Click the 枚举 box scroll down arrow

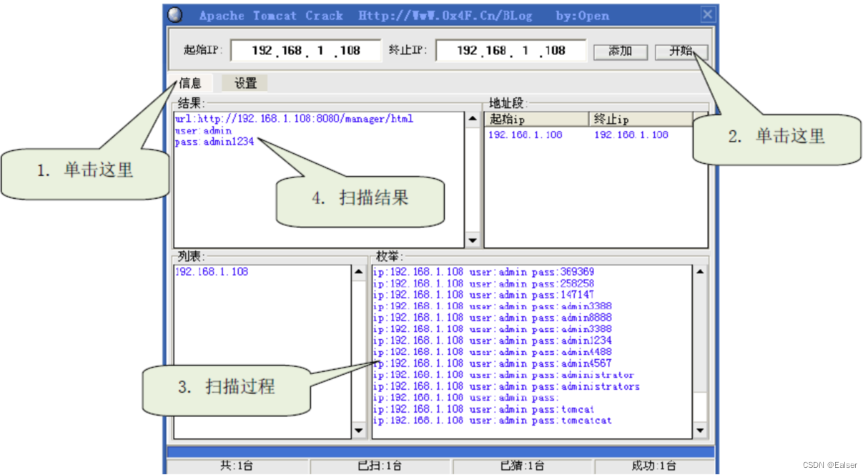point(701,431)
